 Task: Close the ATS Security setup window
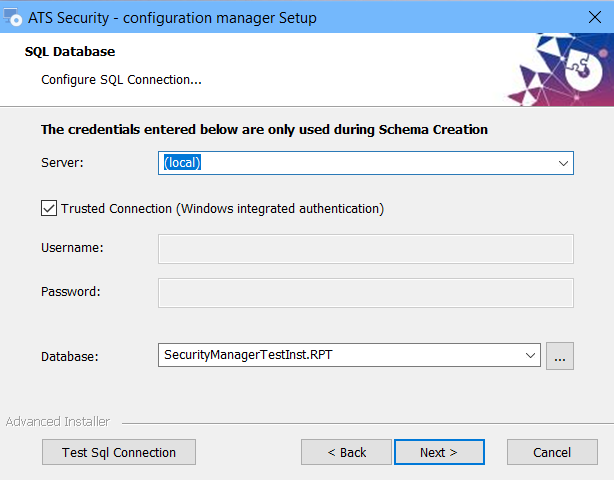click(594, 17)
